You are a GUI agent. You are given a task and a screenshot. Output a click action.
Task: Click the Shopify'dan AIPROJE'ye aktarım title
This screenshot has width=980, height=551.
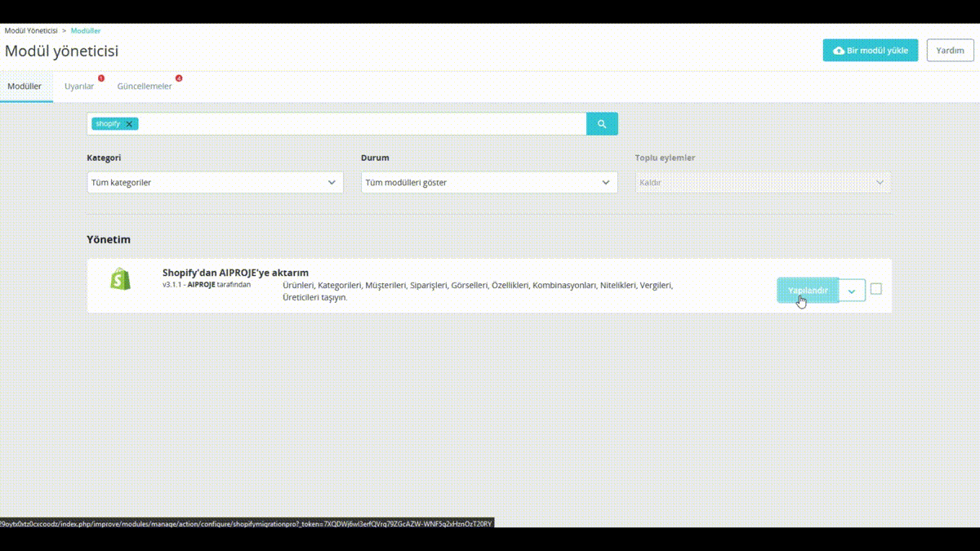point(235,273)
